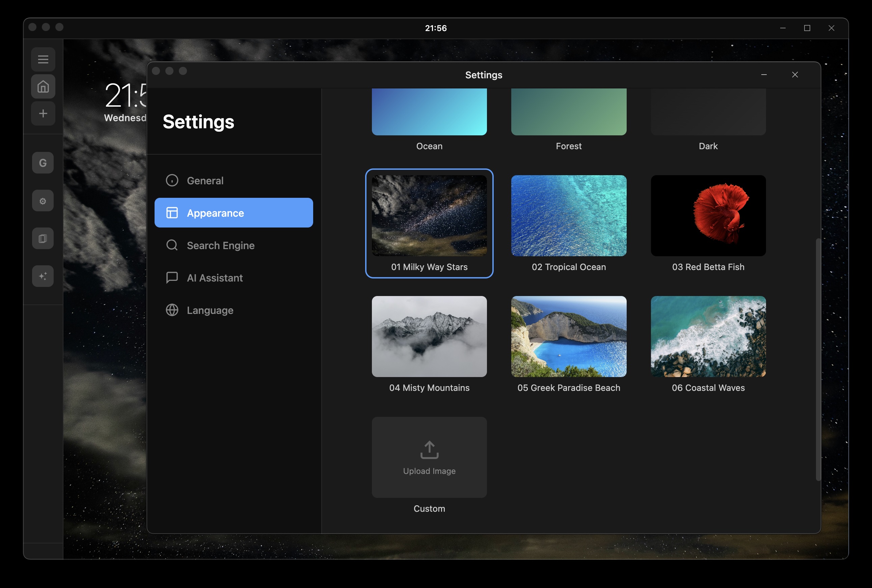
Task: Select the Dark background swatch
Action: click(708, 112)
